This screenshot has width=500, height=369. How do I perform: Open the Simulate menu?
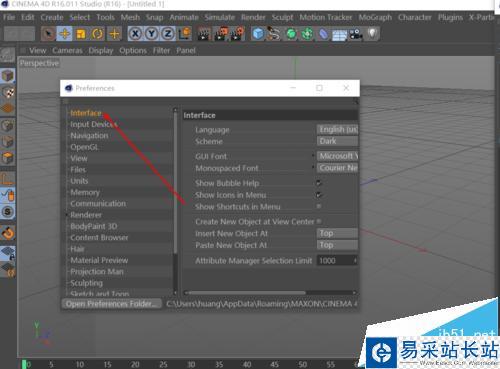pos(220,17)
